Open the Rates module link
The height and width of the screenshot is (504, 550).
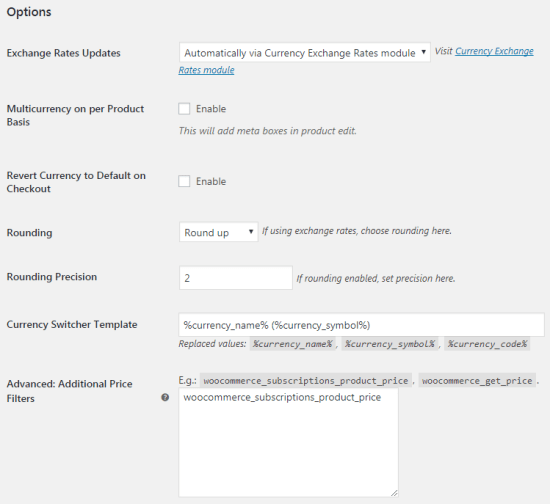coord(206,70)
